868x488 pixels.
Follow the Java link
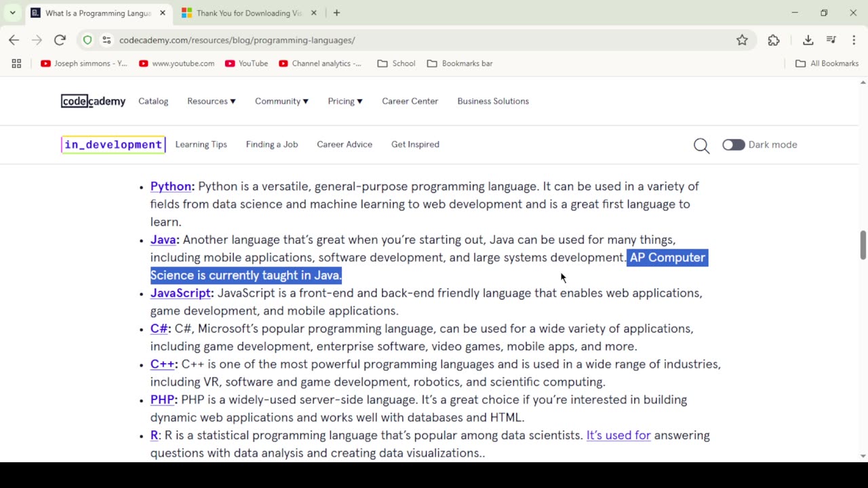click(163, 240)
